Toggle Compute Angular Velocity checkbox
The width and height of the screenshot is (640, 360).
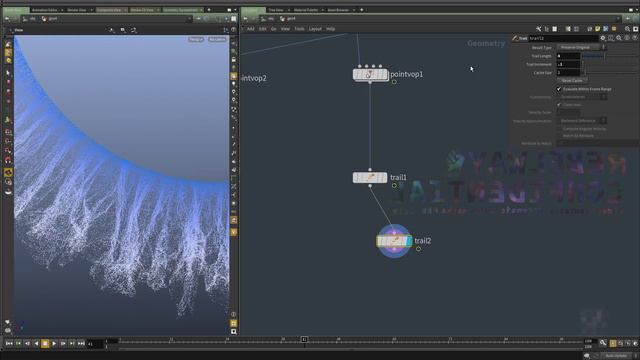click(x=560, y=129)
